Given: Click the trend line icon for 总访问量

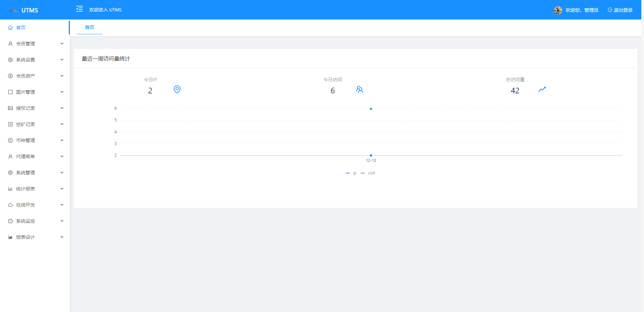Looking at the screenshot, I should coord(542,89).
